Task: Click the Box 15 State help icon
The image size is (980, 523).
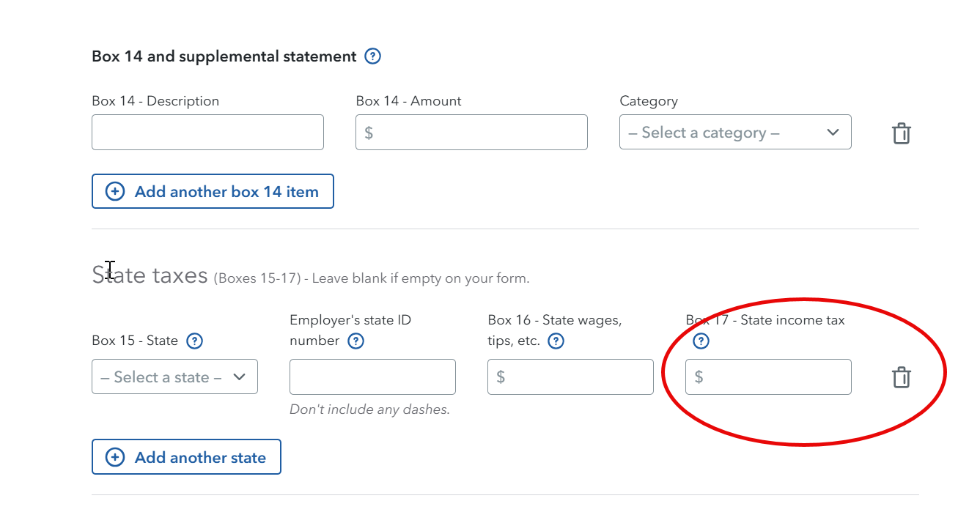Action: [x=194, y=341]
